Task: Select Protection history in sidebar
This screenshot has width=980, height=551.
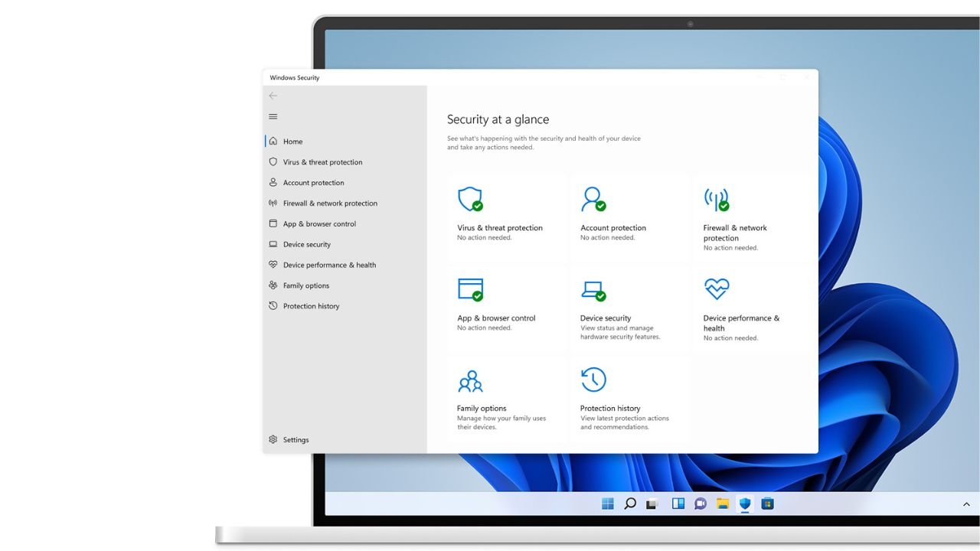Action: 311,306
